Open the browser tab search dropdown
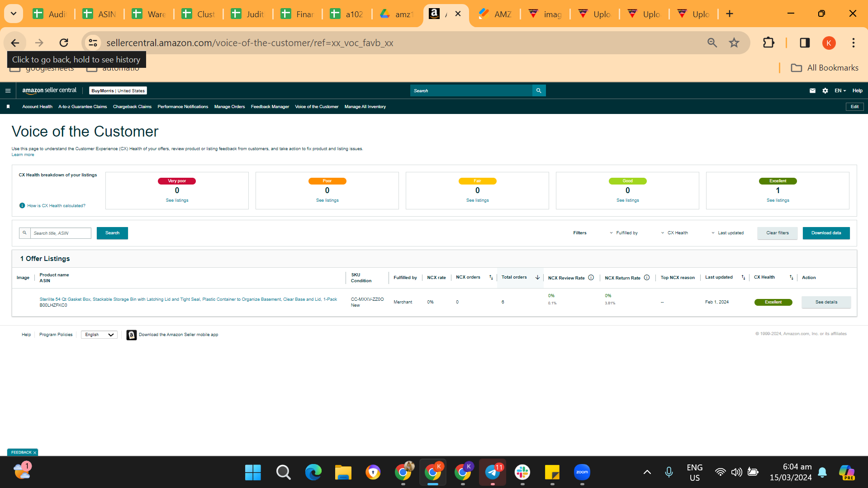 [14, 14]
